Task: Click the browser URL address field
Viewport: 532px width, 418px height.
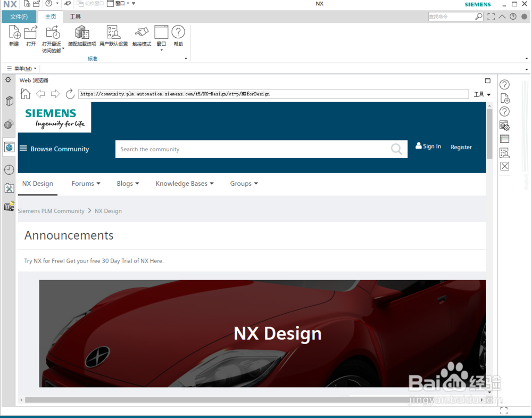Action: coord(273,94)
